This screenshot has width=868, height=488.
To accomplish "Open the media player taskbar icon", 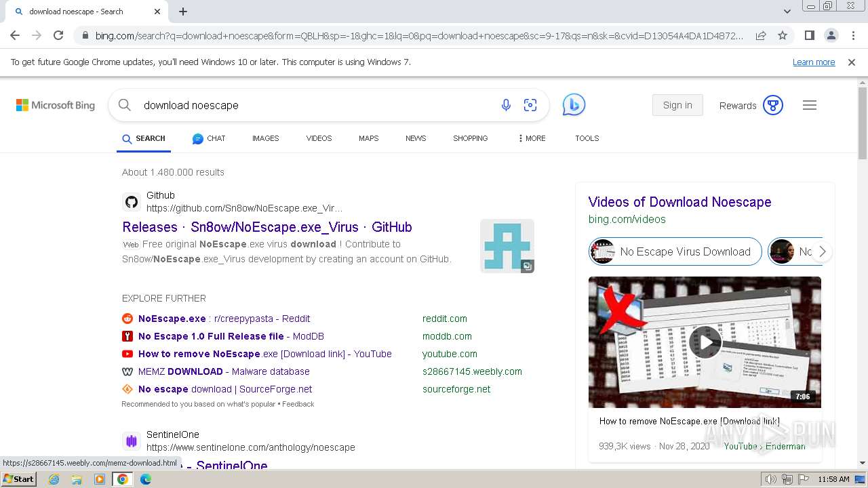I will pyautogui.click(x=100, y=479).
